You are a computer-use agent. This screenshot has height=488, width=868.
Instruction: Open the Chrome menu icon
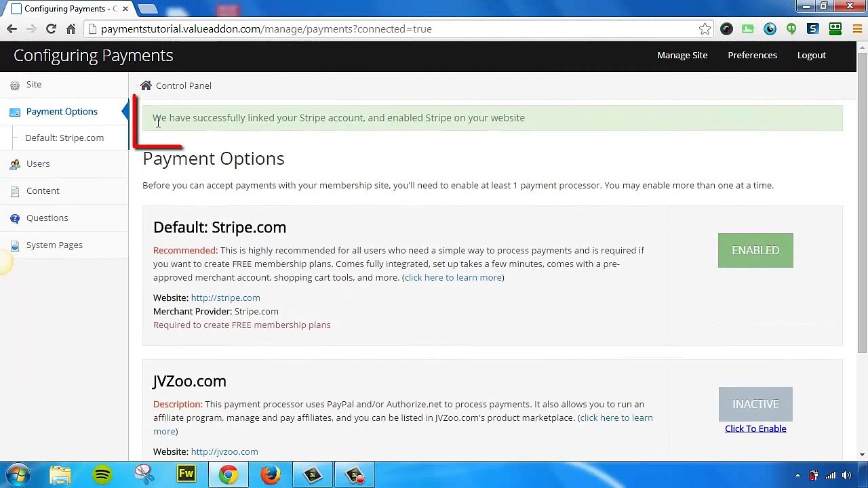coord(857,29)
